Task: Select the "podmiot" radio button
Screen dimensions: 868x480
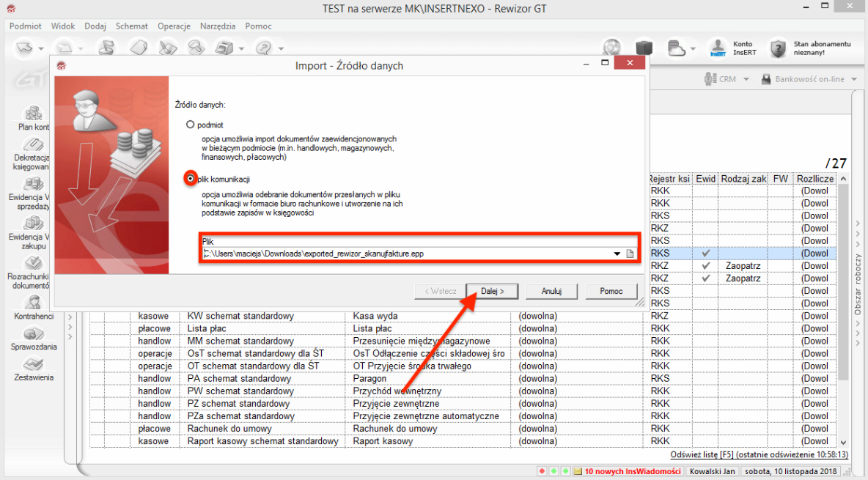Action: (x=191, y=125)
